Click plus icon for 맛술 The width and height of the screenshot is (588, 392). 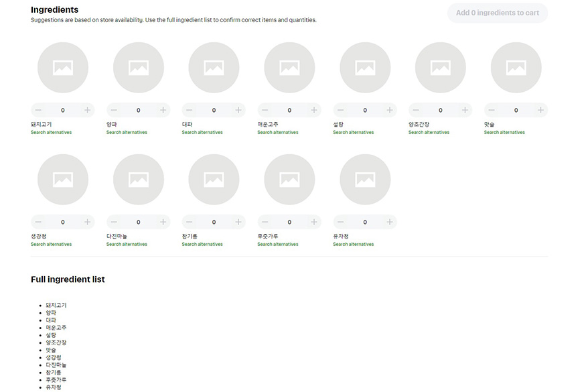(540, 110)
